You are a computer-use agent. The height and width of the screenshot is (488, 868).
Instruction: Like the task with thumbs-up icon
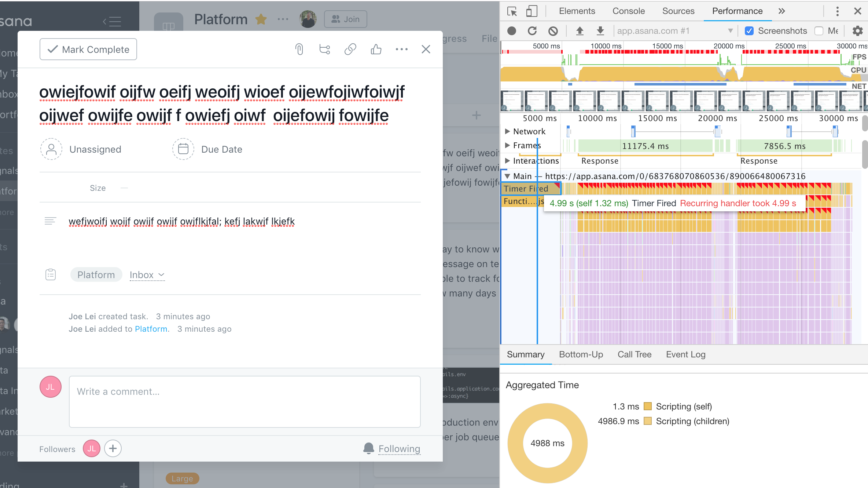[376, 49]
